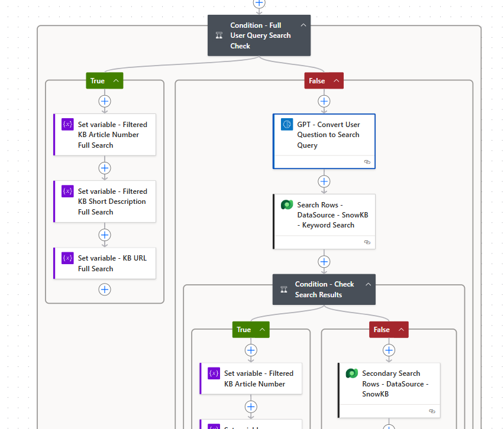Add action above GPT - Convert User Question card
Viewport: 504px width, 429px height.
pos(324,101)
